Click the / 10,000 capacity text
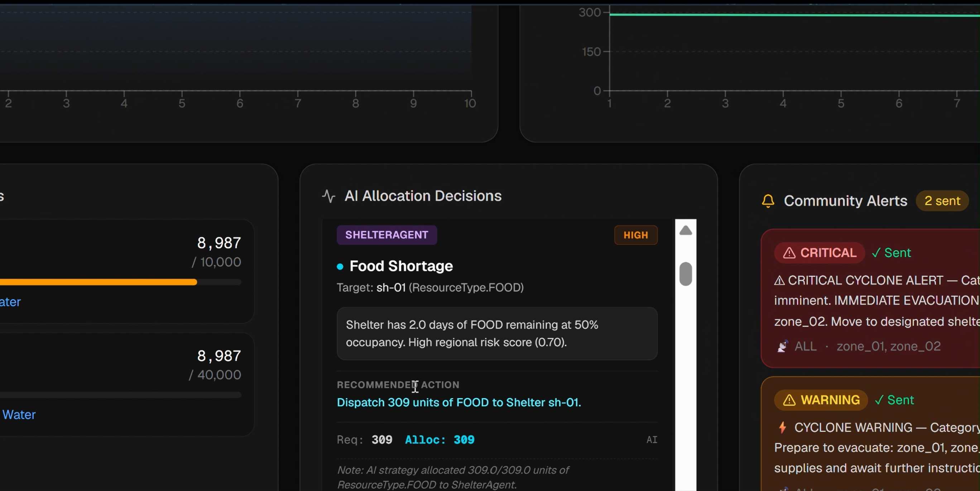Screen dimensions: 980x491 tap(216, 262)
